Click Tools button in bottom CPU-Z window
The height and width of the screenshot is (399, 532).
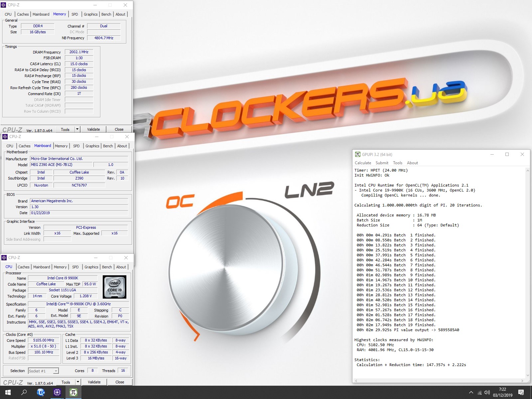tap(66, 382)
